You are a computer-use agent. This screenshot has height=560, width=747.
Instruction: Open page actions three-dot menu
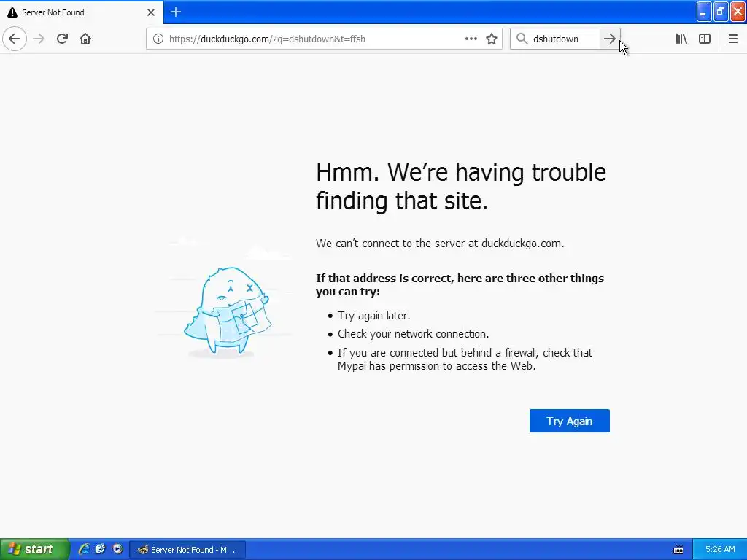pyautogui.click(x=471, y=39)
